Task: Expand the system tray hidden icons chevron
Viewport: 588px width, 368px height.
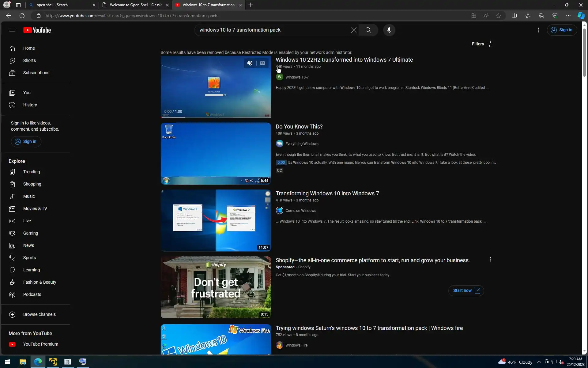Action: (539, 362)
